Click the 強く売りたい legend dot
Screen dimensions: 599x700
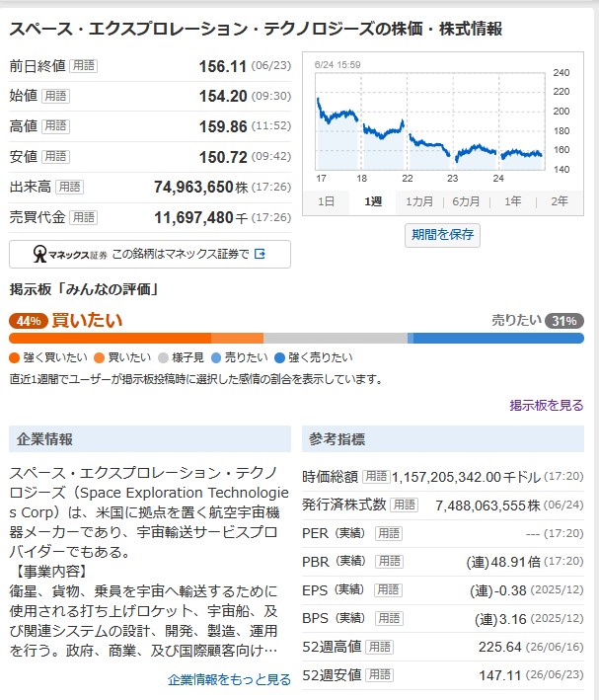(x=280, y=358)
